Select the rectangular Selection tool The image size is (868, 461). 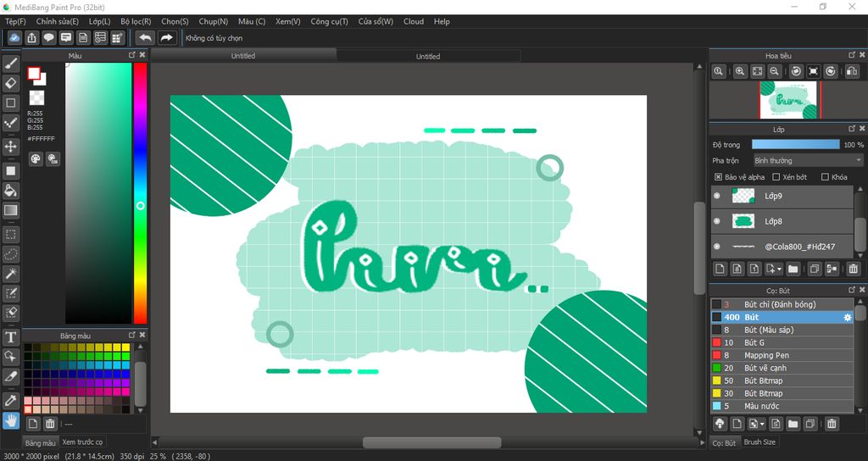[x=10, y=235]
